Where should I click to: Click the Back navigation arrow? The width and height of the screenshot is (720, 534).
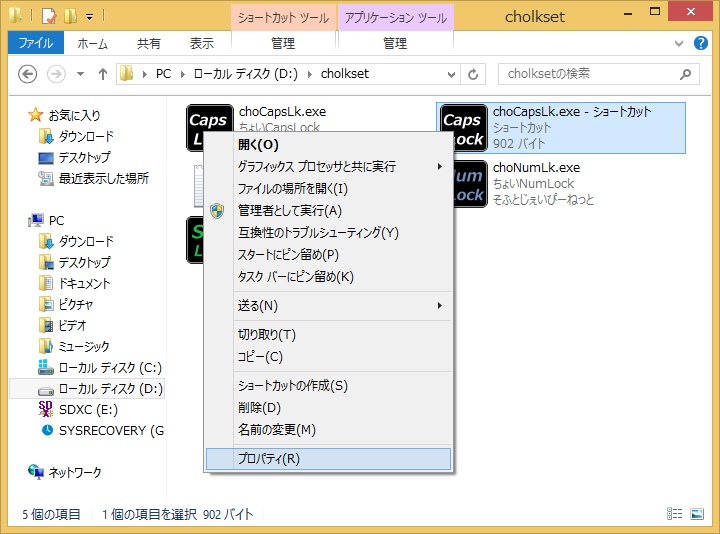click(28, 74)
